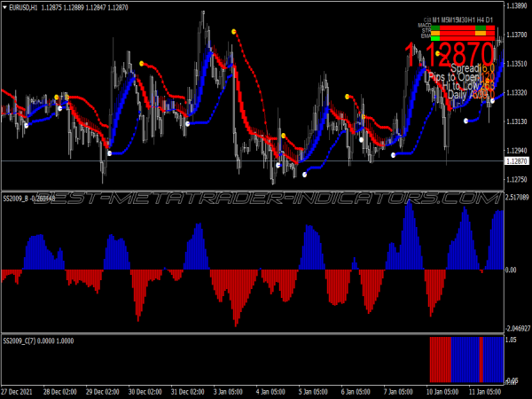
Task: Click the 1.05 scale value of SS2009_C
Action: (x=511, y=340)
